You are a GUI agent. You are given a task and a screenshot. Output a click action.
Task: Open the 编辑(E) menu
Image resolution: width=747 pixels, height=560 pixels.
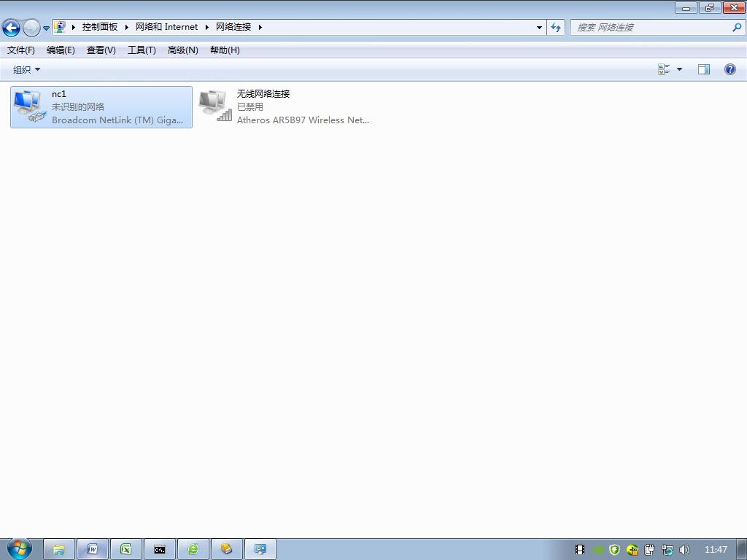pos(61,50)
